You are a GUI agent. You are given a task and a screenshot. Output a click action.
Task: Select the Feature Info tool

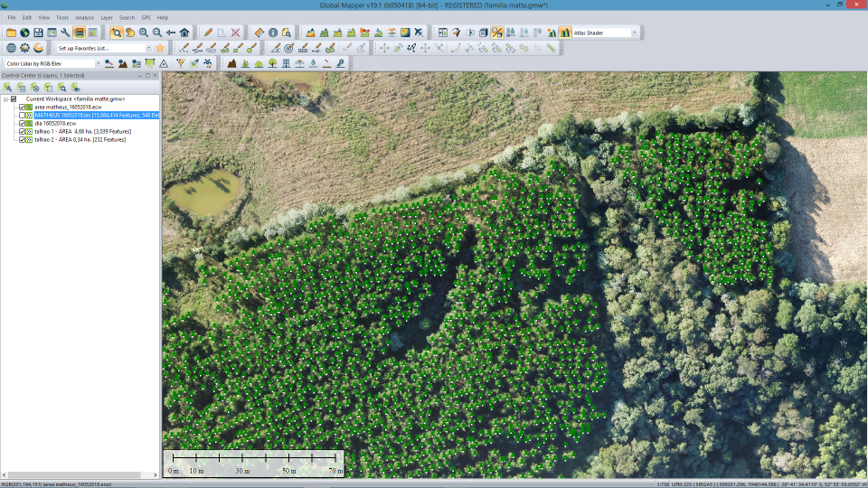tap(273, 33)
